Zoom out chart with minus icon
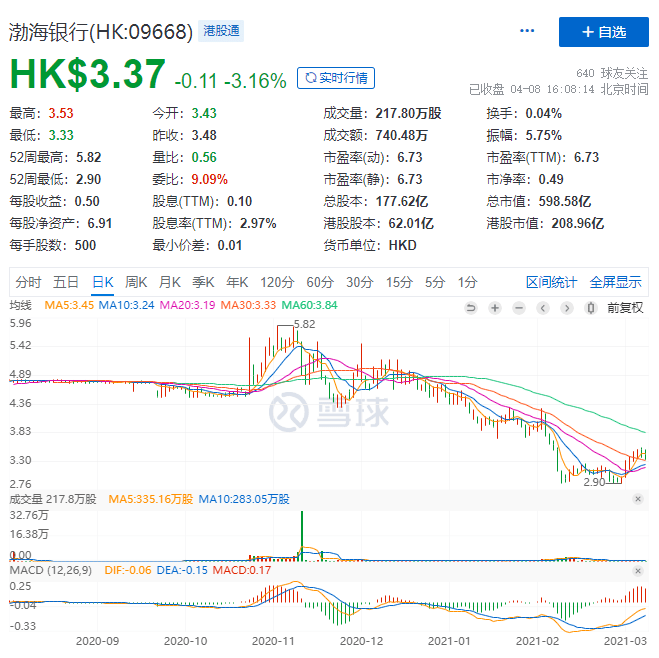 pos(519,308)
